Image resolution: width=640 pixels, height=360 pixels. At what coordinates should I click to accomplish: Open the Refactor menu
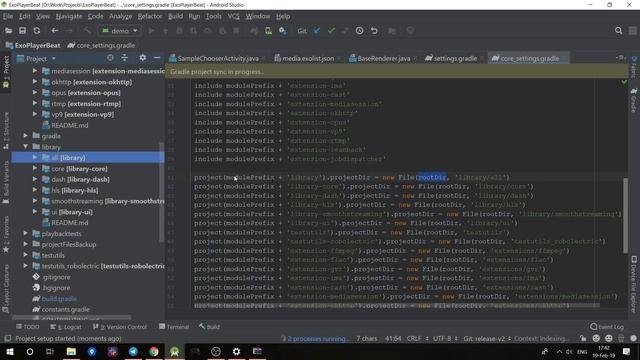coord(150,16)
